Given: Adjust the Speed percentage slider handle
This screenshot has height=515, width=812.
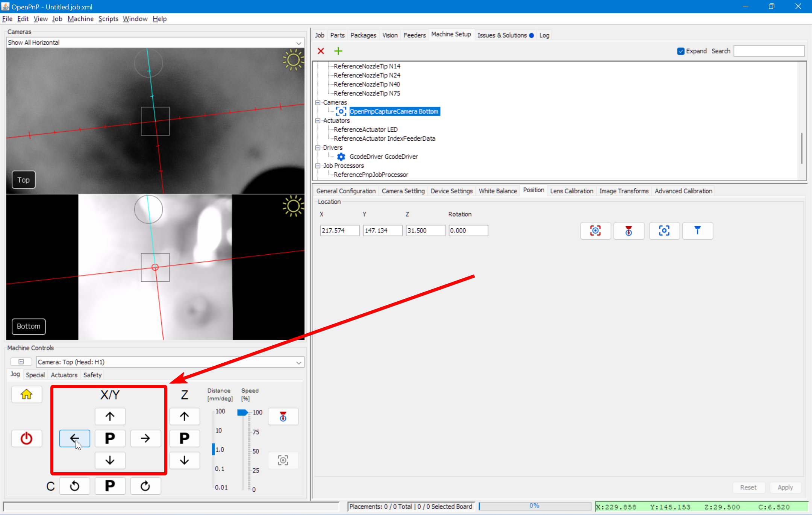Looking at the screenshot, I should pyautogui.click(x=242, y=413).
